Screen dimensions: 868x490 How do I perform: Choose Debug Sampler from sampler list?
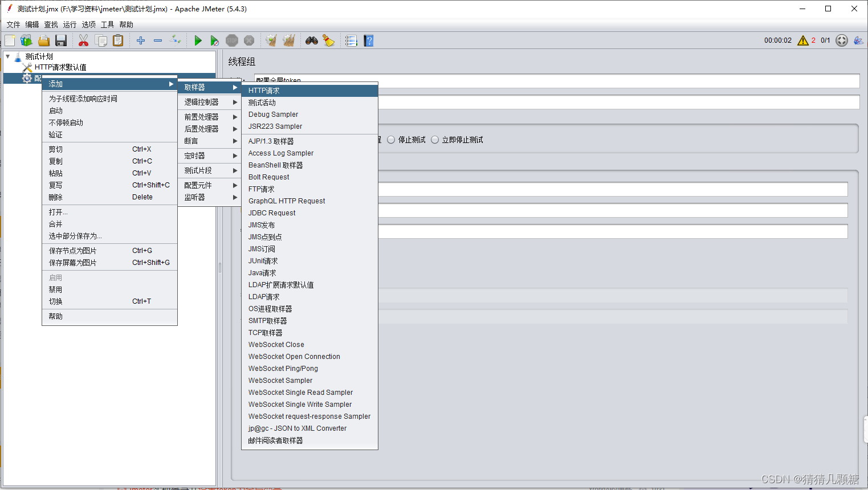click(309, 115)
